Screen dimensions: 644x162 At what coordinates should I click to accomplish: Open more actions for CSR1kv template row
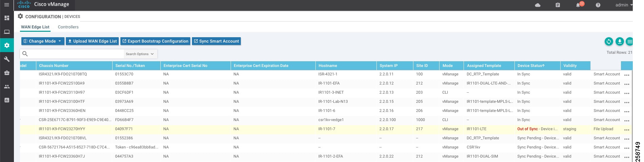[x=627, y=148]
